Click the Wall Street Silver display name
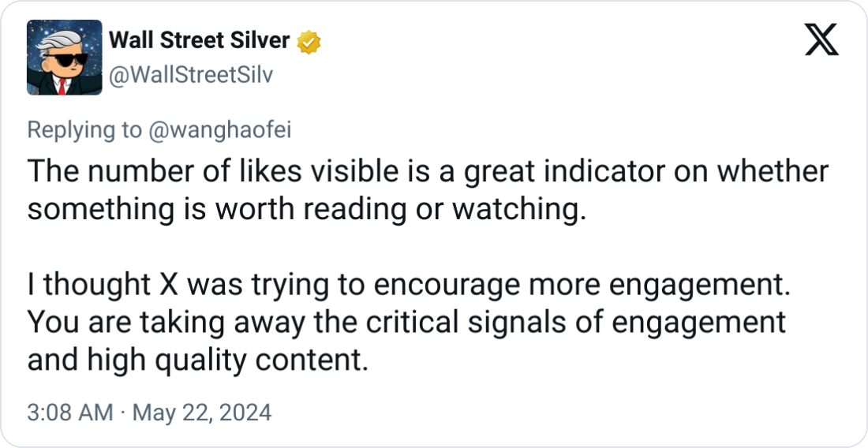Image resolution: width=868 pixels, height=448 pixels. 199,41
